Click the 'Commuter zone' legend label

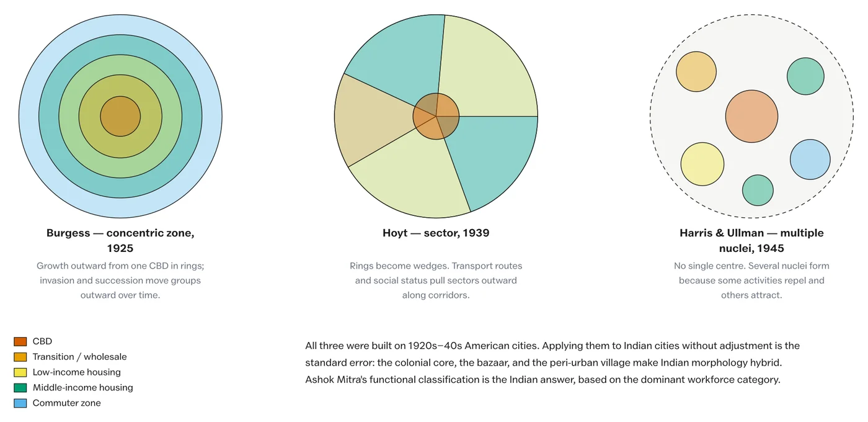(67, 403)
